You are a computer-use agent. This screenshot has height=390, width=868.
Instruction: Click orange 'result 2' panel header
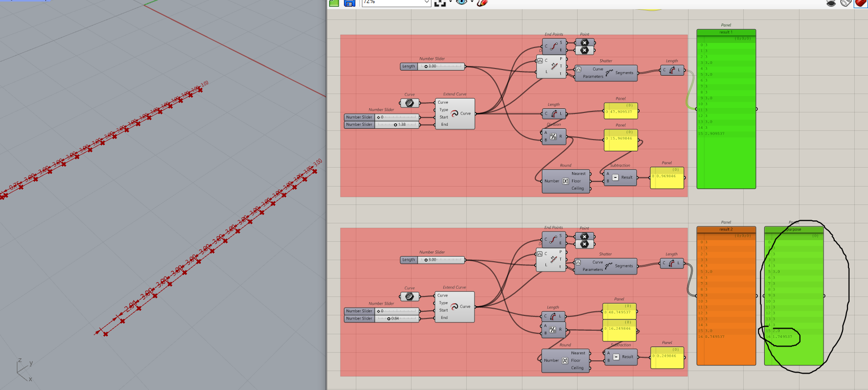pos(726,230)
